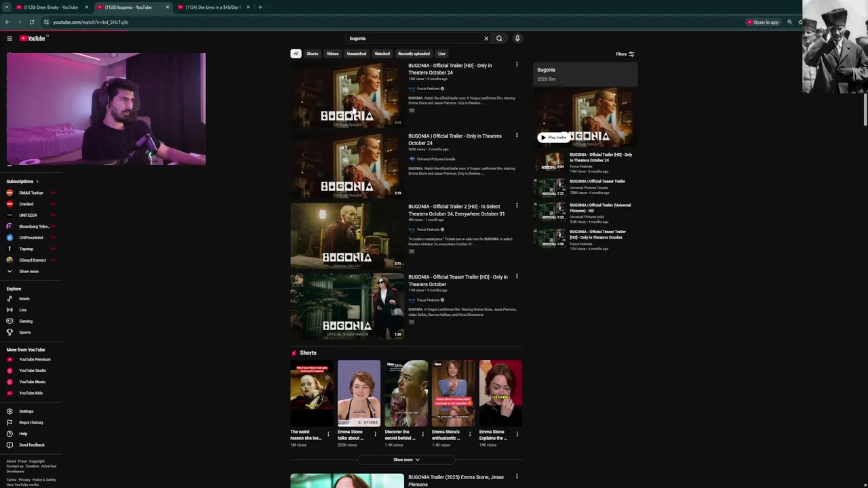Click Open in app in address bar

(763, 22)
